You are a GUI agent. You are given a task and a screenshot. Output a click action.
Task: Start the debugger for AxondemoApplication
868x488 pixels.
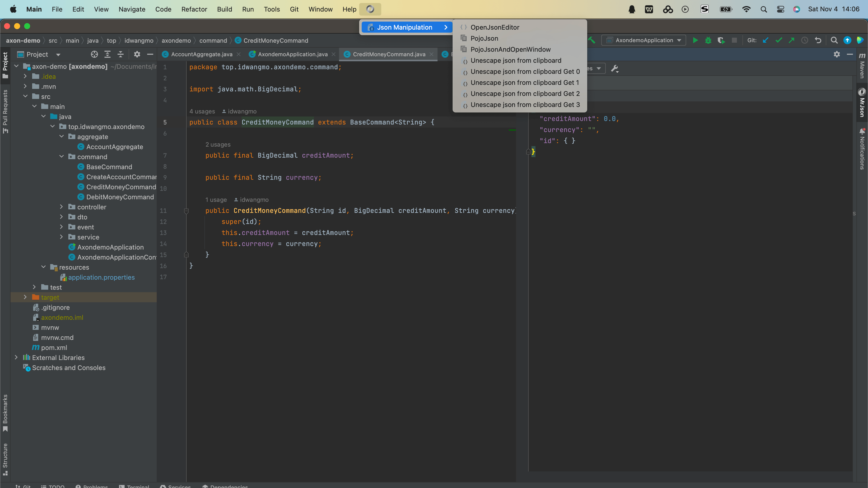coord(708,40)
